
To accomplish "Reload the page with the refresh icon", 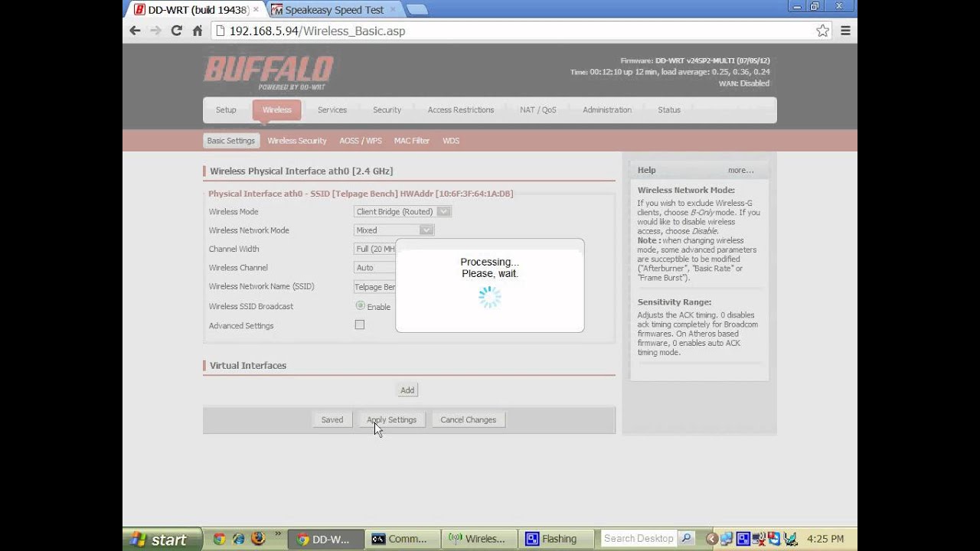I will (177, 31).
